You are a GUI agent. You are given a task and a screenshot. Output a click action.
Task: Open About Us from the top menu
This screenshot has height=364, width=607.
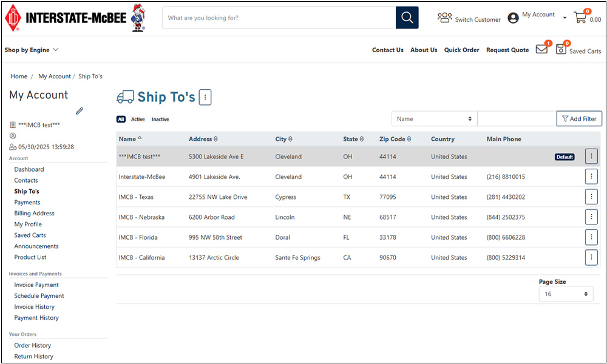pos(424,50)
